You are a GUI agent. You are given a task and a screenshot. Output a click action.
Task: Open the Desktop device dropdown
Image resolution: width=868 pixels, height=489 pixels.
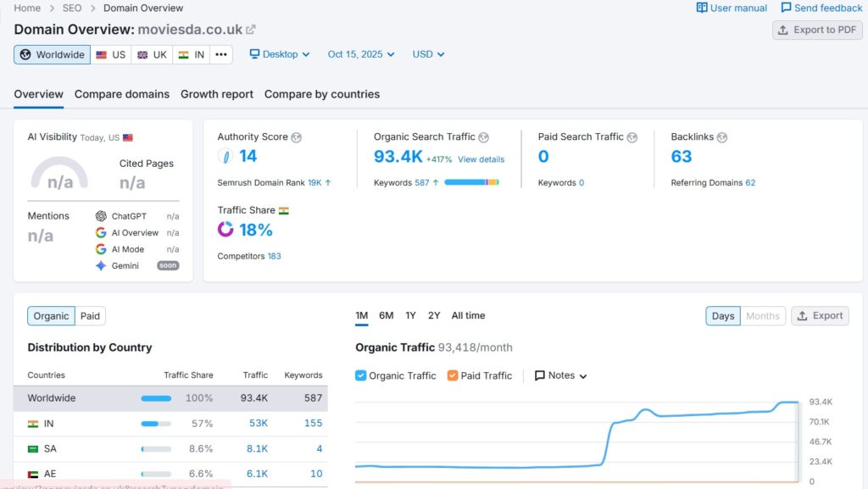click(x=280, y=54)
